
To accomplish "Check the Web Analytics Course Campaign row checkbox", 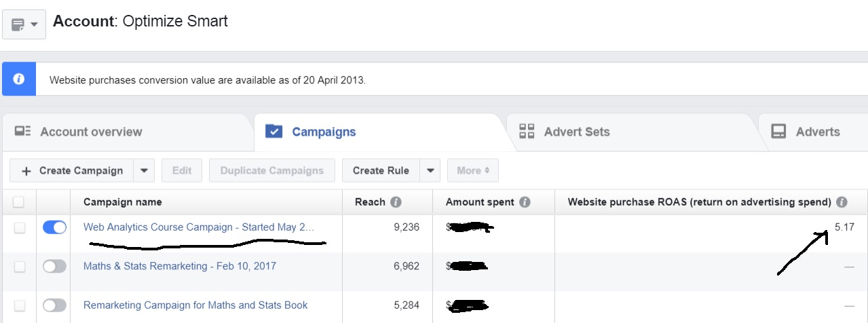I will tap(19, 228).
